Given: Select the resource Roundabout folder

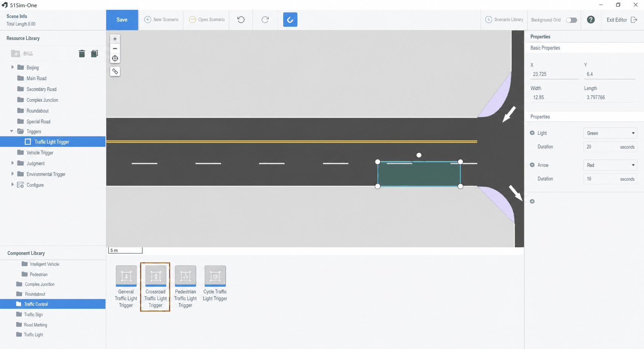Looking at the screenshot, I should tap(37, 111).
